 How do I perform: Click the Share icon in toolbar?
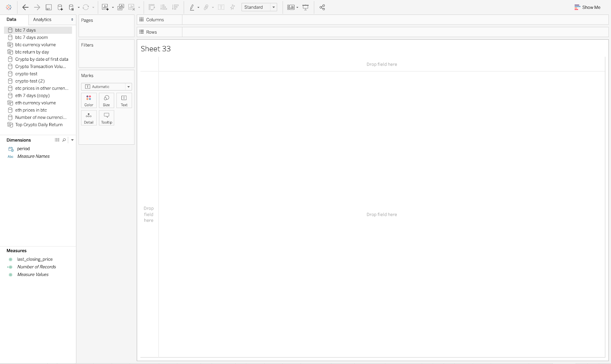coord(322,7)
